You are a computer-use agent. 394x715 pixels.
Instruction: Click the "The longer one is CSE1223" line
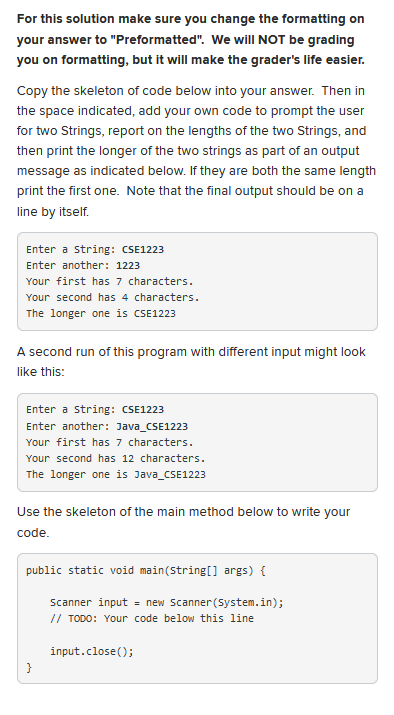pos(101,313)
